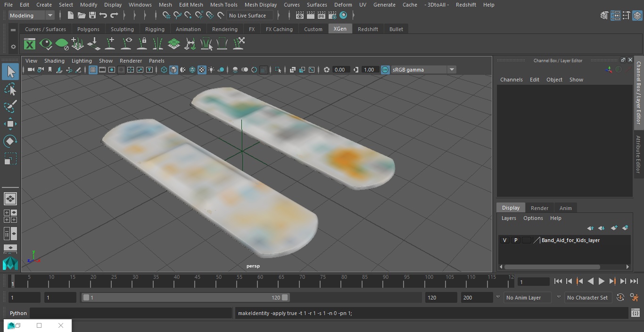Screen dimensions: 644x332
Task: Click the Options menu in Layer Editor
Action: 533,218
